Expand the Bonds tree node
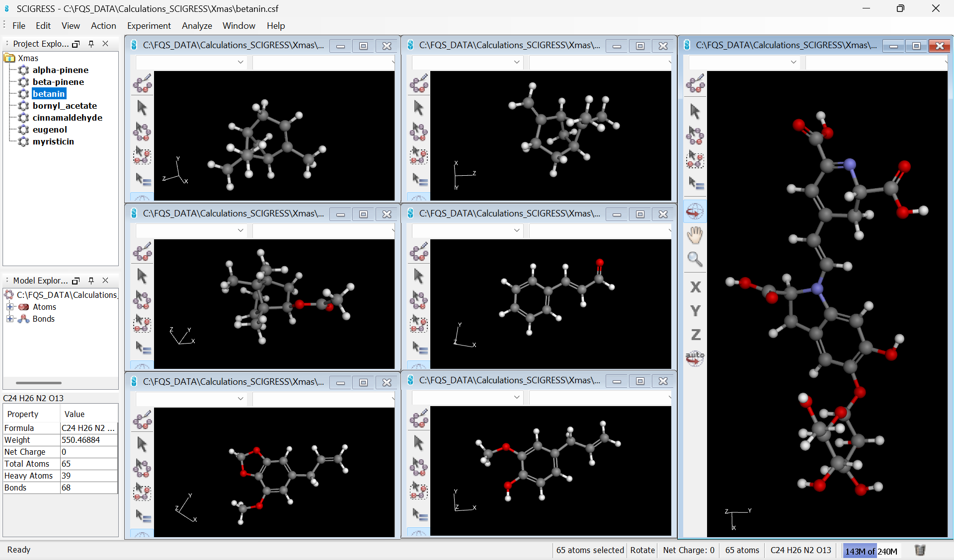The image size is (954, 560). tap(9, 319)
